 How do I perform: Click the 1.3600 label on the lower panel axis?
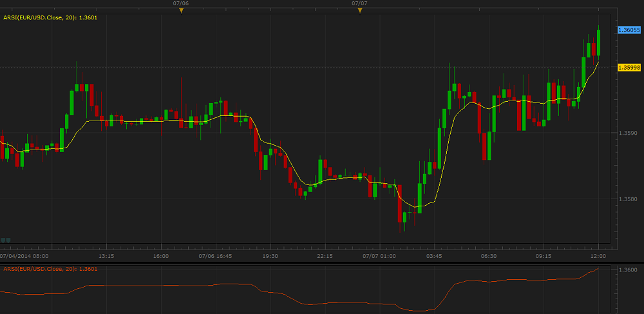pos(628,270)
